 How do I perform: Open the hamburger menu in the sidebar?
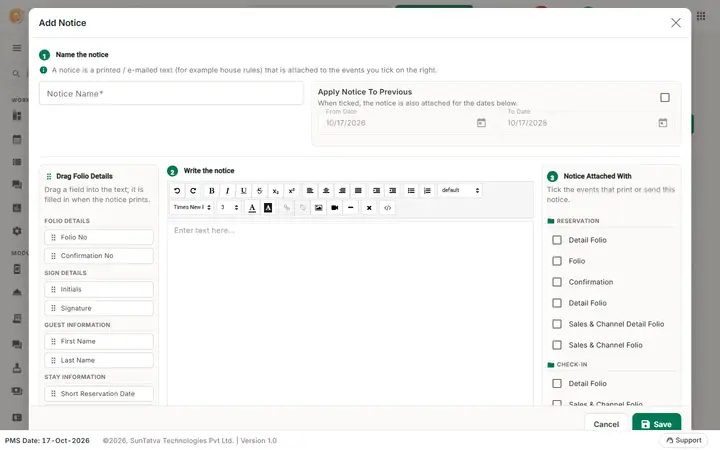click(x=17, y=48)
